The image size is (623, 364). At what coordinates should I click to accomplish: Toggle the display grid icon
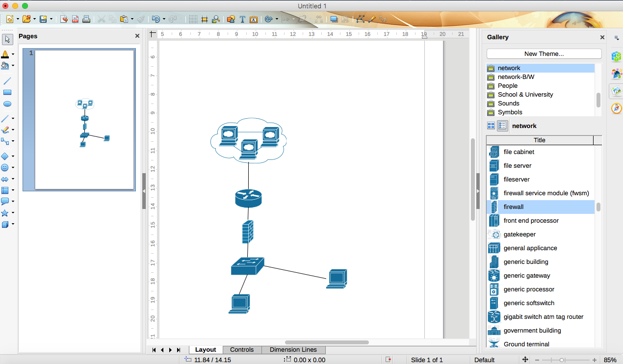pyautogui.click(x=193, y=19)
